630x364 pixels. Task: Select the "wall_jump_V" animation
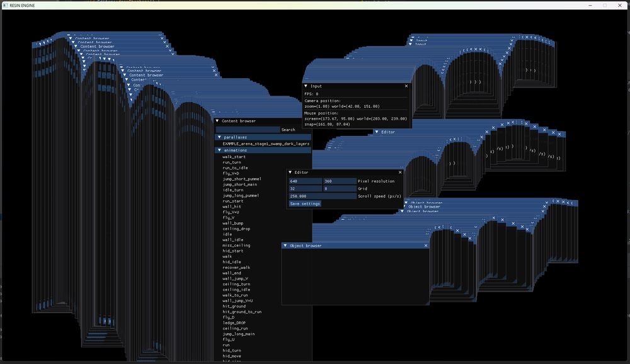click(x=235, y=278)
